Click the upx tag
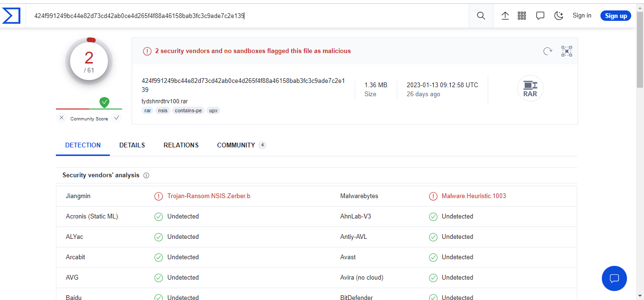This screenshot has height=300, width=644. 214,110
